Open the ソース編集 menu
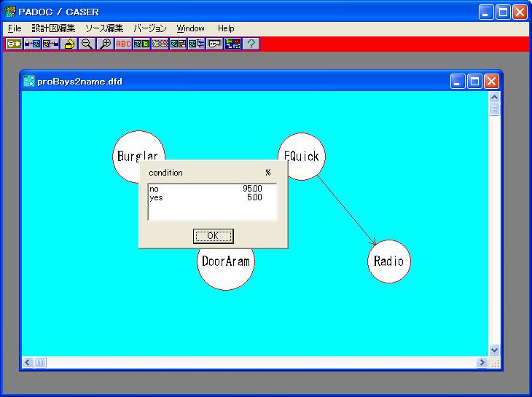Screen dimensions: 532x397 point(104,28)
